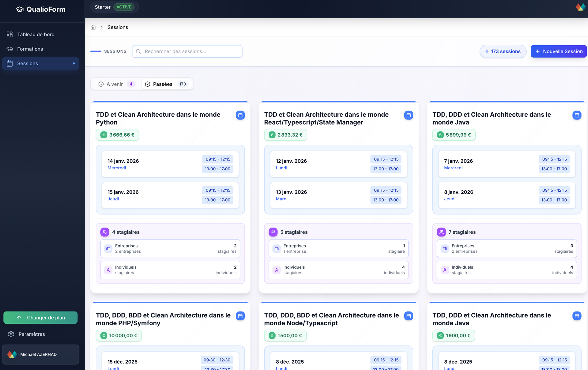The image size is (588, 370).
Task: Click the colorful logo in the top-right corner
Action: pos(581,6)
